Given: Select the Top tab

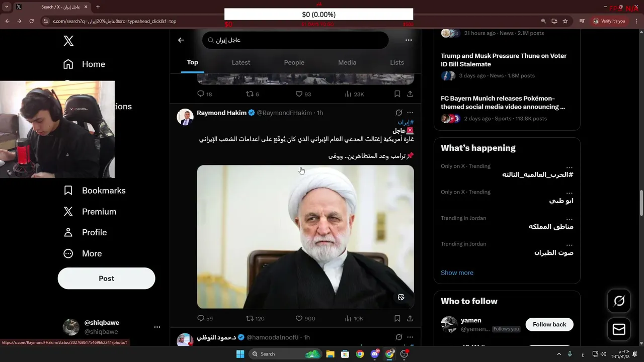Looking at the screenshot, I should coord(192,62).
